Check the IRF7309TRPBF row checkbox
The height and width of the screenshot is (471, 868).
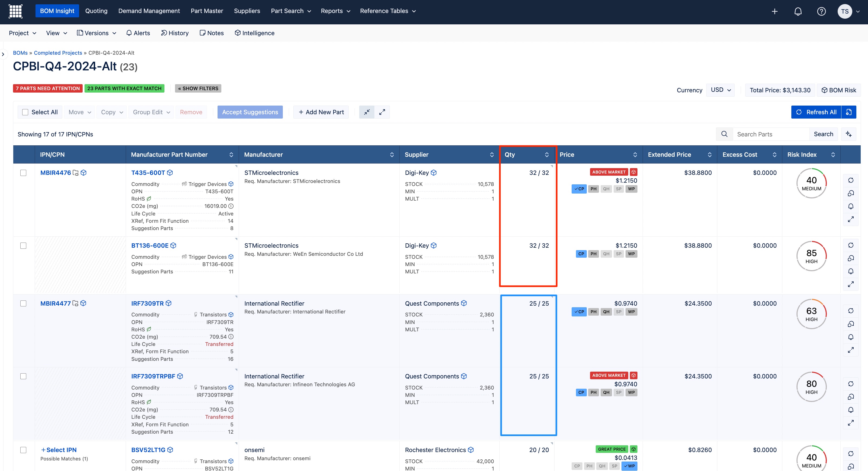coord(23,377)
